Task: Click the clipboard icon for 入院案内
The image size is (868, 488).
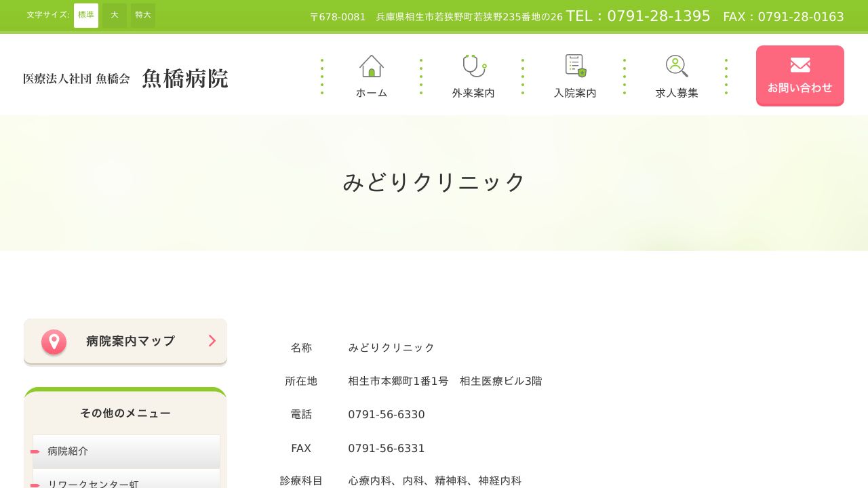Action: [x=575, y=65]
